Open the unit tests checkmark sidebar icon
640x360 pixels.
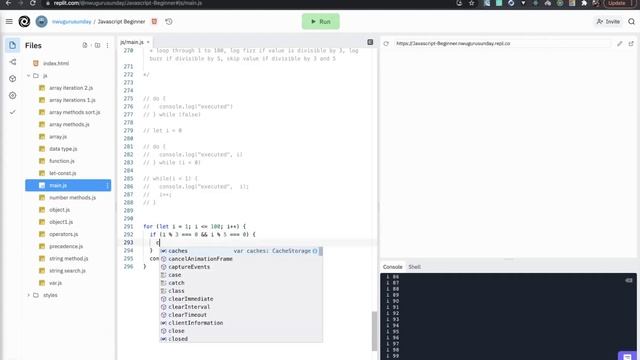tap(13, 112)
